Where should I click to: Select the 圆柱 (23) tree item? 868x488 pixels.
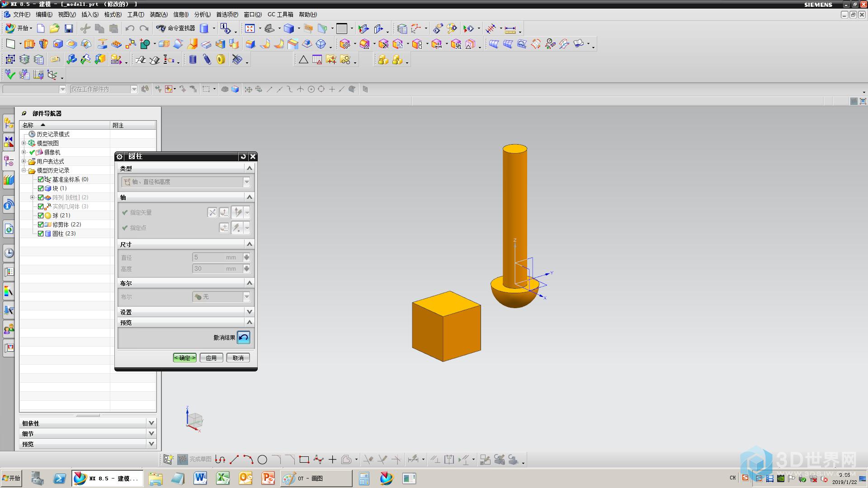[x=64, y=234]
